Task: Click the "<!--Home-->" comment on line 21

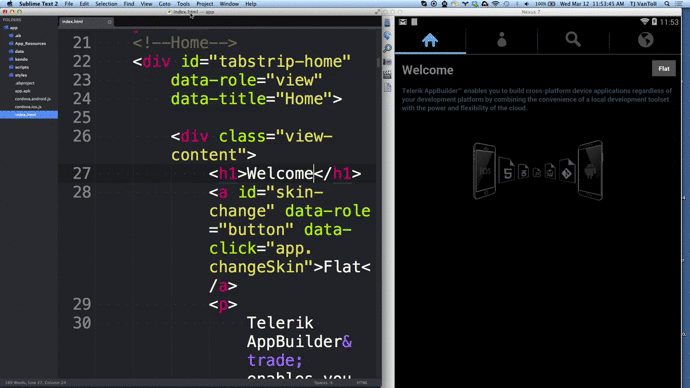Action: [185, 43]
